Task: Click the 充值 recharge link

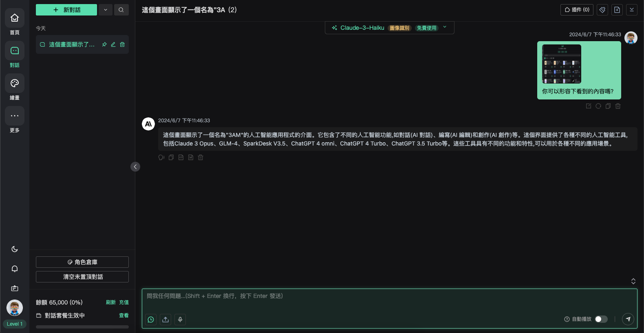Action: [x=124, y=302]
